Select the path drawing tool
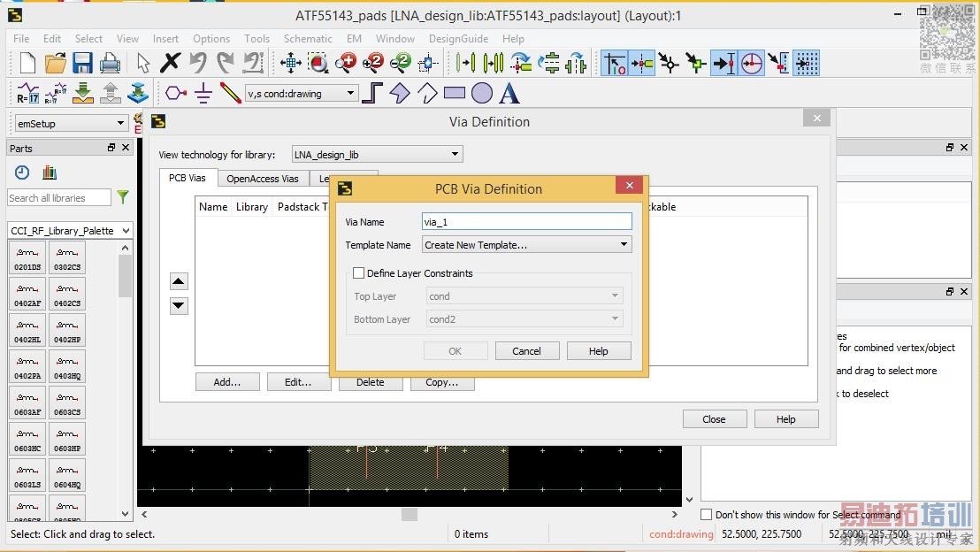The height and width of the screenshot is (552, 980). (x=372, y=93)
